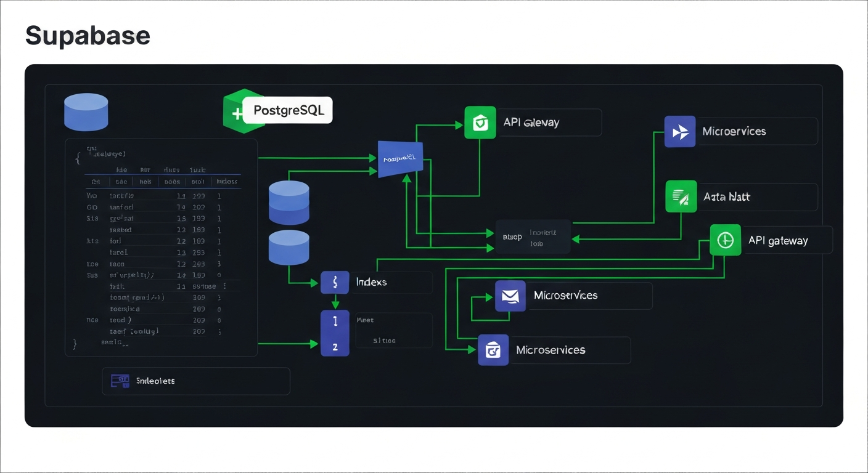Screen dimensions: 868x473
Task: Select the green shield API Gateway icon
Action: pos(480,122)
